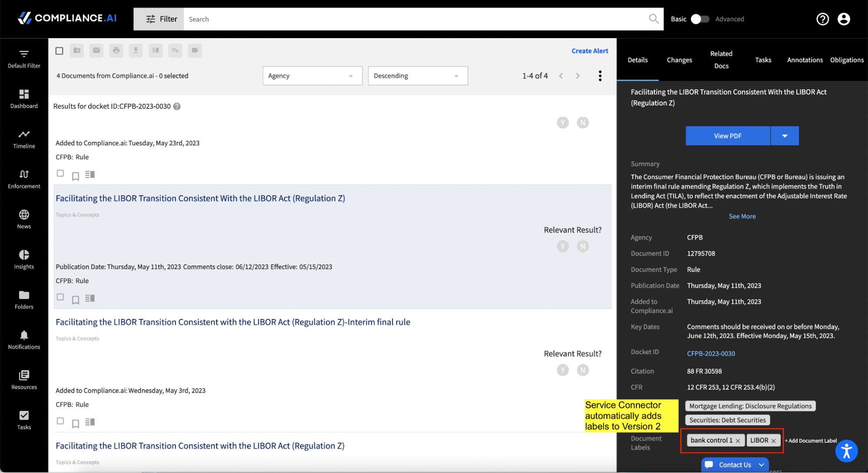Open the highlighted LIBOR Act (Regulation Z) title
The image size is (868, 473).
click(x=200, y=198)
